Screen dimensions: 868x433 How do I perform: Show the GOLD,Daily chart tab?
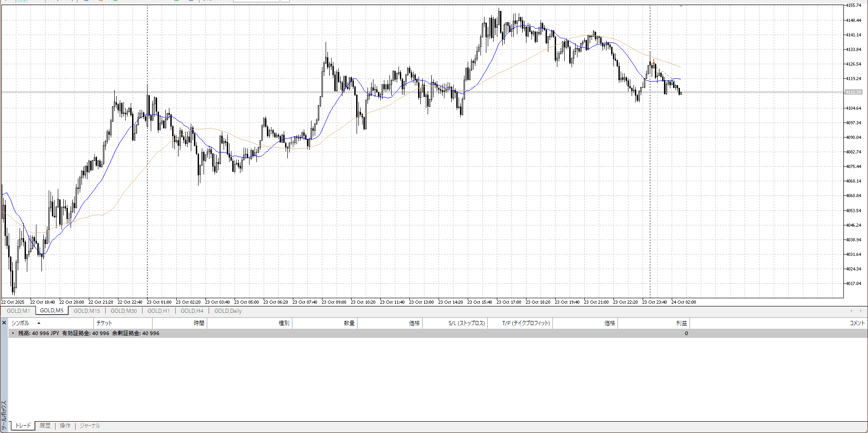point(228,311)
